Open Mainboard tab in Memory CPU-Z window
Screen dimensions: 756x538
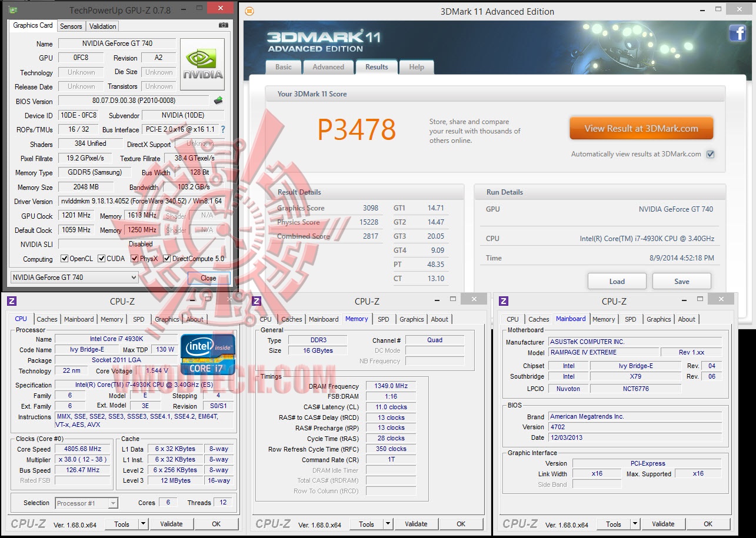point(324,319)
